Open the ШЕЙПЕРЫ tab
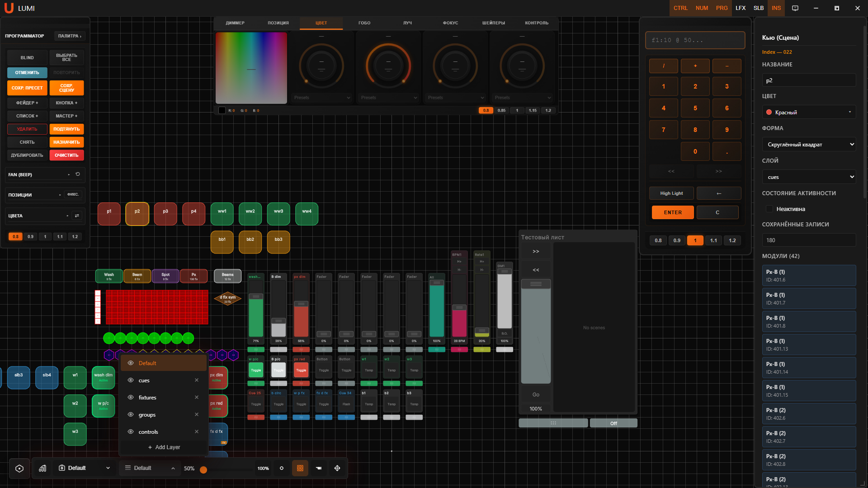 tap(494, 23)
